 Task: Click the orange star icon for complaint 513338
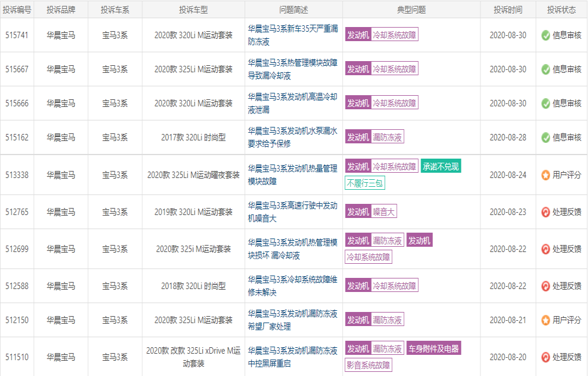(x=546, y=175)
